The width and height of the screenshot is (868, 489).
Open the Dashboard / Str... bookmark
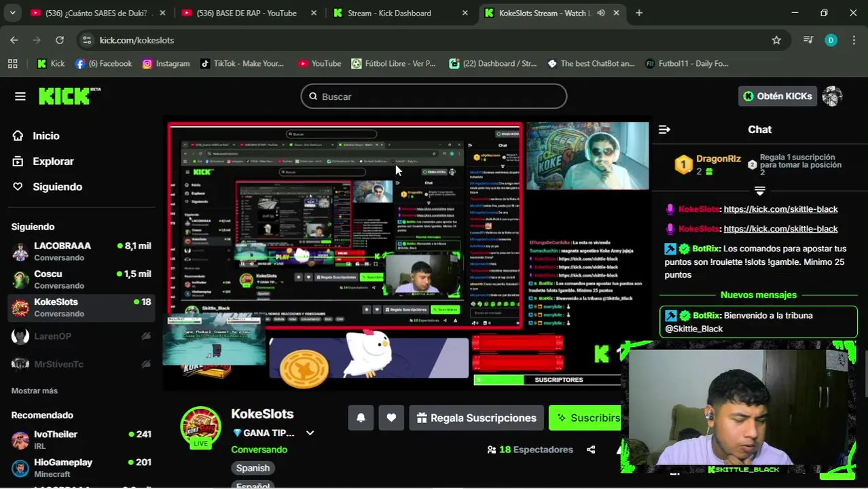click(x=492, y=63)
